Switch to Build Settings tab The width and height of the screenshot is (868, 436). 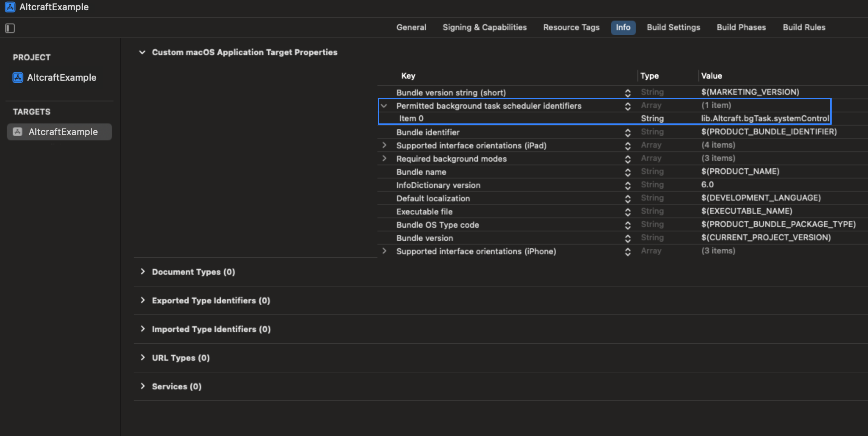[673, 28]
